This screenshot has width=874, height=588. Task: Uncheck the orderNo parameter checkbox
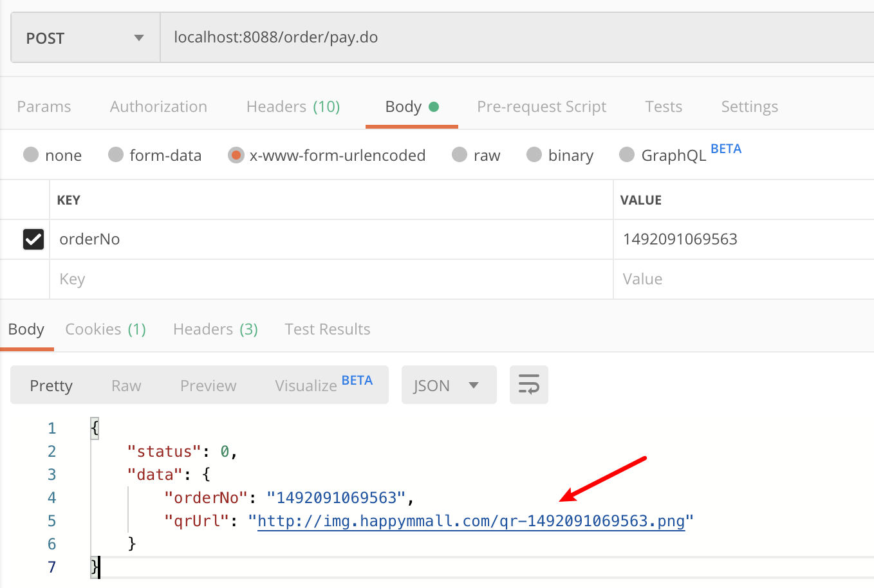point(33,239)
